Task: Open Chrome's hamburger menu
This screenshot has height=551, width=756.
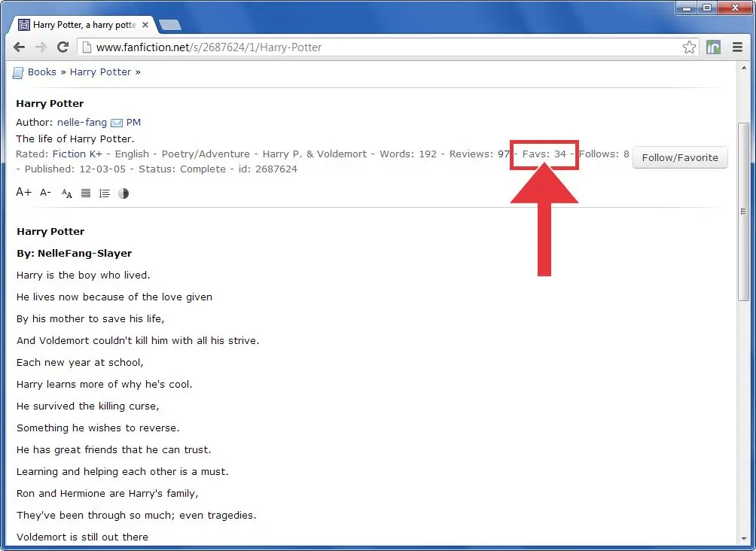Action: point(737,47)
